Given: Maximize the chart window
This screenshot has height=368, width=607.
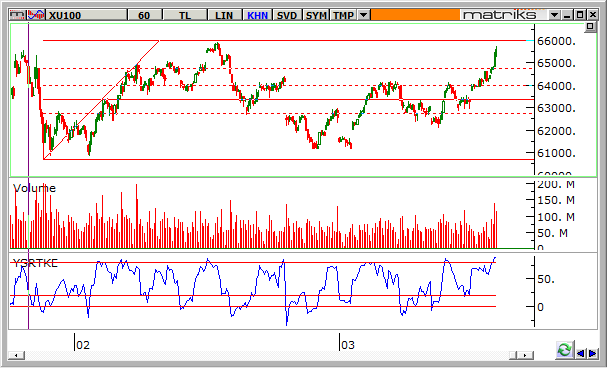Looking at the screenshot, I should [x=580, y=15].
